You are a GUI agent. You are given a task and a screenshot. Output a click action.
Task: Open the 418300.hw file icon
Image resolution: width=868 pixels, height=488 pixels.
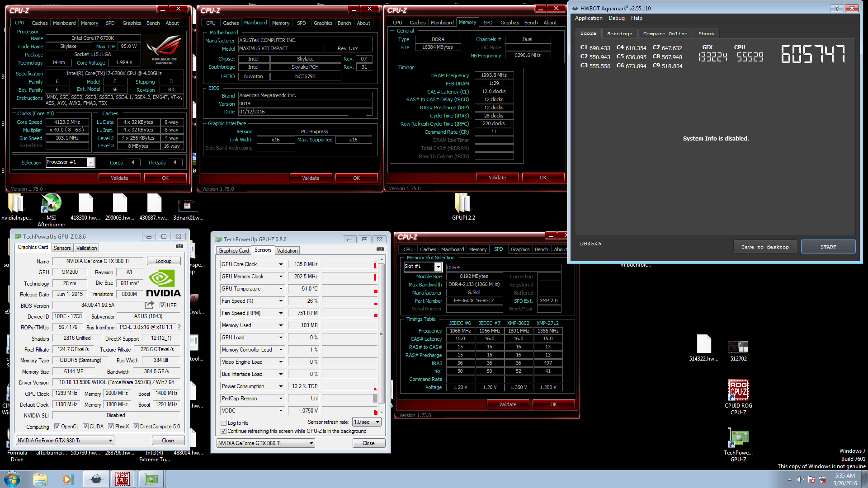point(85,207)
